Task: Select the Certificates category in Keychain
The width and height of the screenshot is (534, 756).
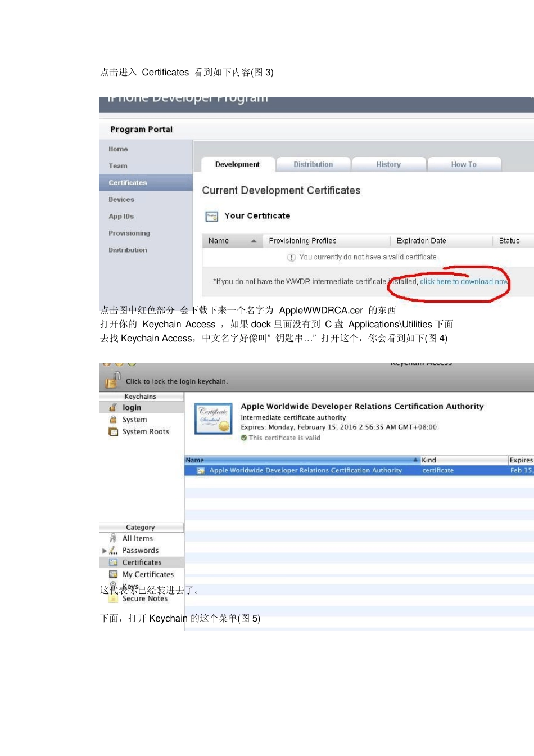Action: click(x=141, y=562)
